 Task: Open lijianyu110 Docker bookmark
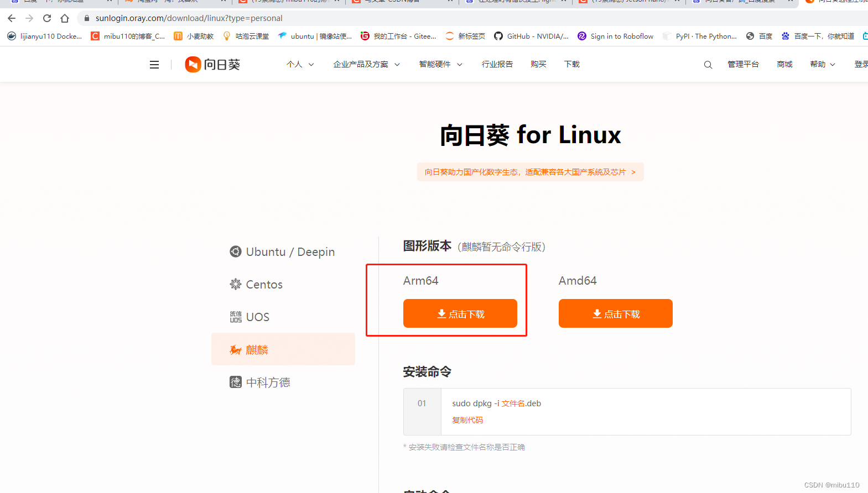[x=44, y=36]
